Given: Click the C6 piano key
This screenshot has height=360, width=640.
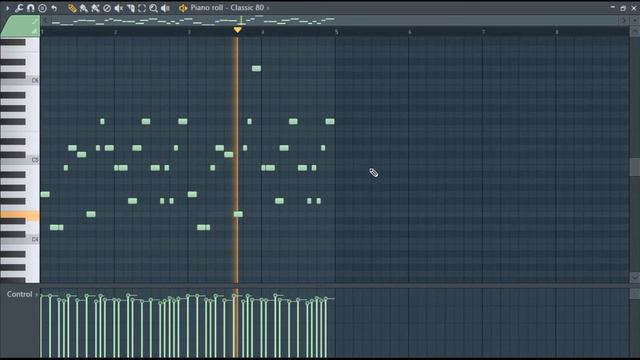Looking at the screenshot, I should coord(20,80).
